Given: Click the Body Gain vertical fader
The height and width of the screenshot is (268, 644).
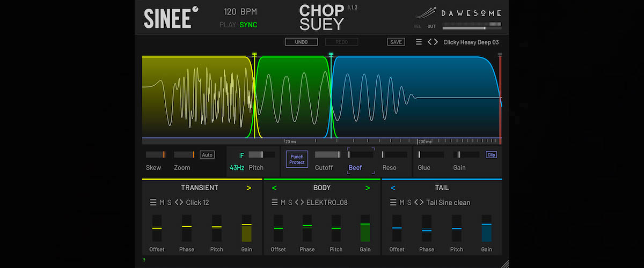Looking at the screenshot, I should click(x=365, y=229).
